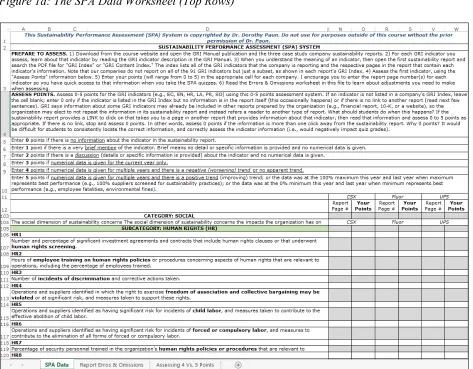Viewport: 473px width, 369px height.
Task: Click the copyright notice by Dr. Dorothy Paun
Action: click(238, 38)
